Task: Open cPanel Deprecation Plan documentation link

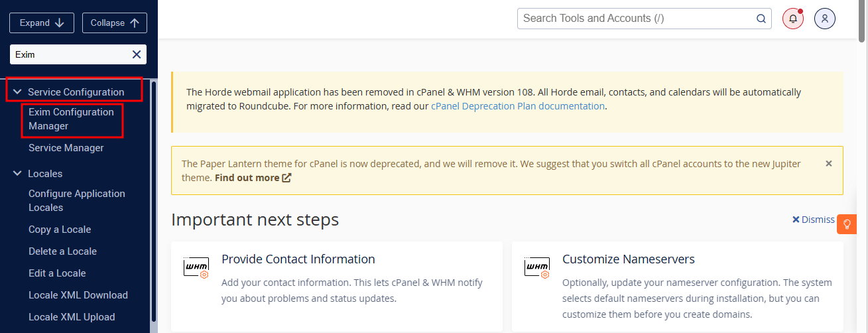Action: pyautogui.click(x=518, y=106)
